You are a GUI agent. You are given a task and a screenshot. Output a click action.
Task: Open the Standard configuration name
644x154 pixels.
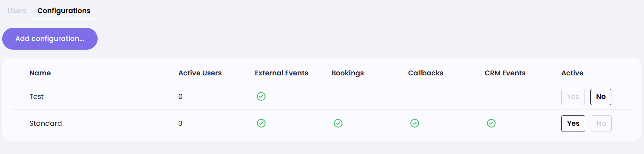(46, 124)
